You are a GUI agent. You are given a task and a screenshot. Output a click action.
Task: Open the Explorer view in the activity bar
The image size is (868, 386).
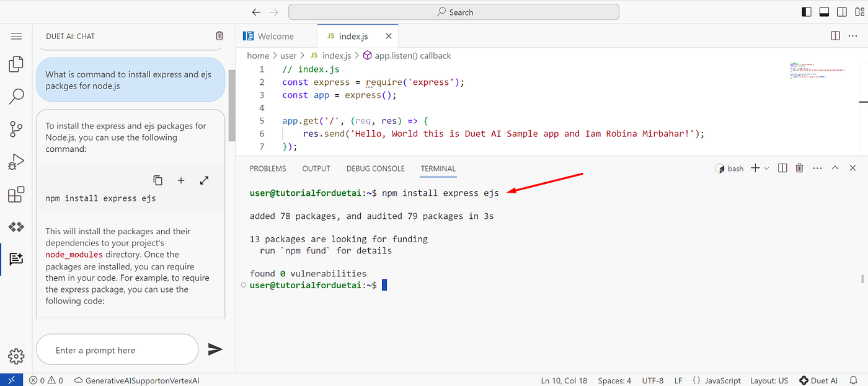[x=16, y=64]
